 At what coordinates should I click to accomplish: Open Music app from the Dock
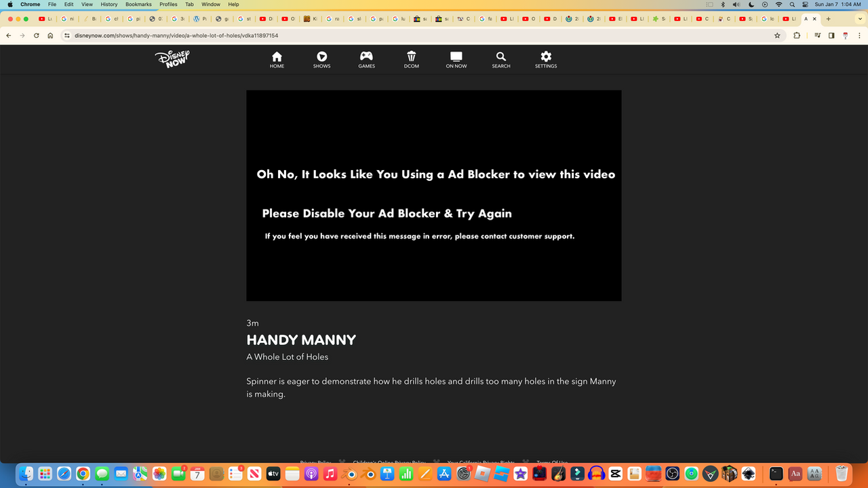tap(330, 473)
